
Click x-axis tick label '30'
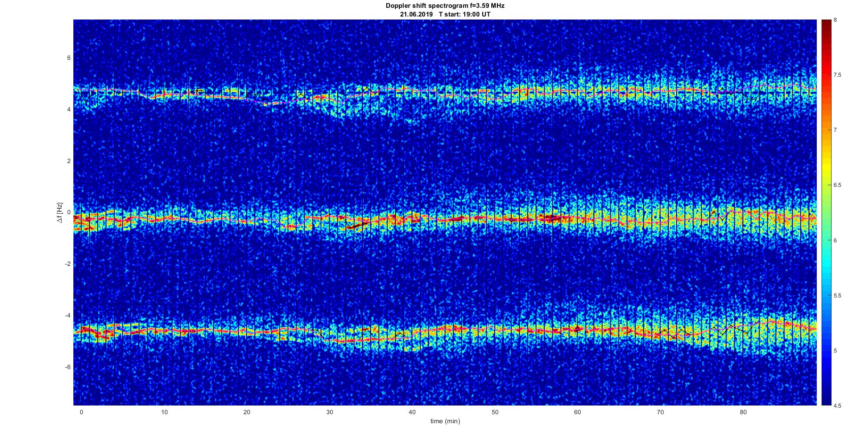pos(329,412)
